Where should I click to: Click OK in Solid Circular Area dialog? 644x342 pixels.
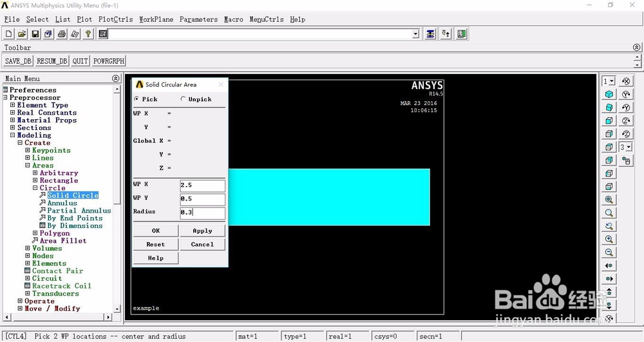(156, 231)
